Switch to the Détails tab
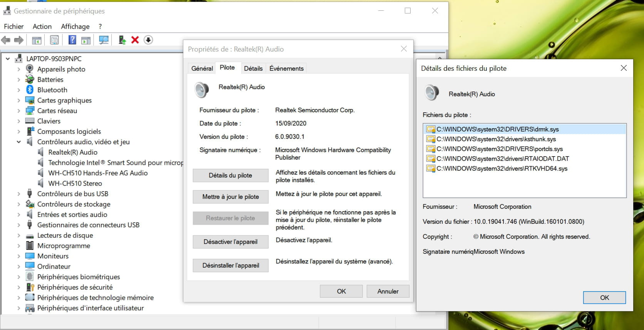 [253, 68]
